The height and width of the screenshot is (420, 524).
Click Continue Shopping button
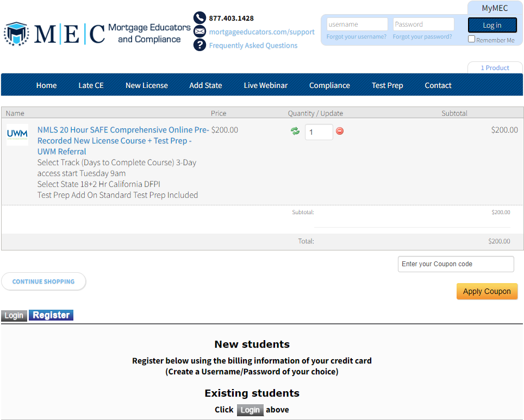(43, 281)
